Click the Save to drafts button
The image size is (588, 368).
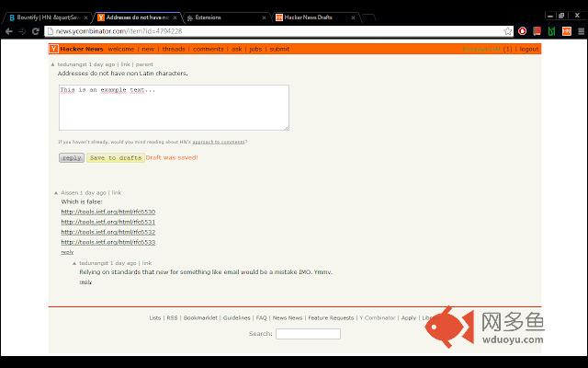pos(116,157)
